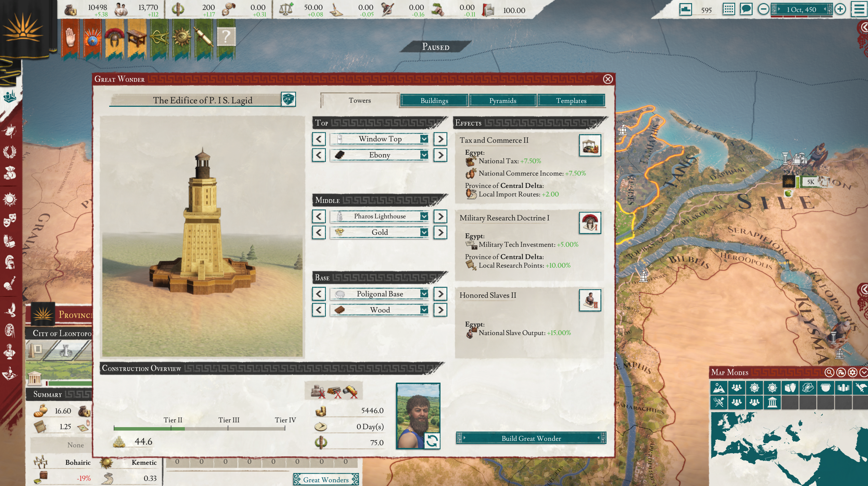Click the Tier II progress bar
Image resolution: width=868 pixels, height=486 pixels.
[171, 428]
